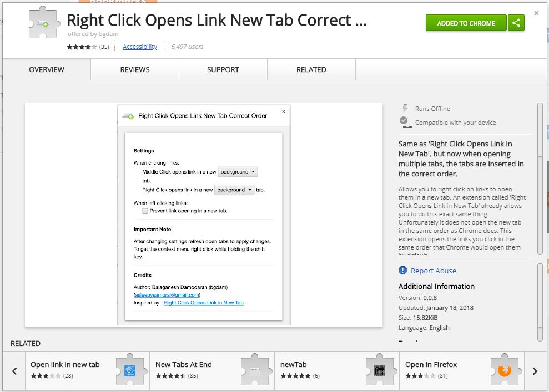Open the newTab card title
This screenshot has height=392, width=549.
click(x=294, y=364)
